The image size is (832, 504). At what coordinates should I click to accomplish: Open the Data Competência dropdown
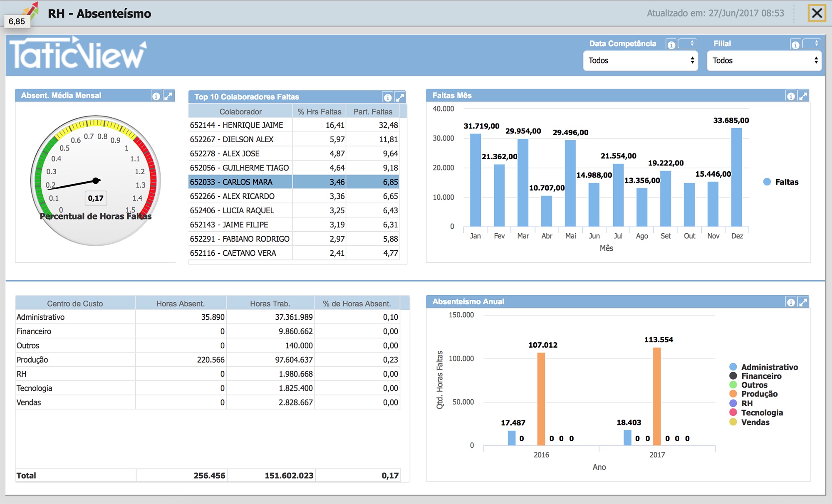tap(641, 61)
